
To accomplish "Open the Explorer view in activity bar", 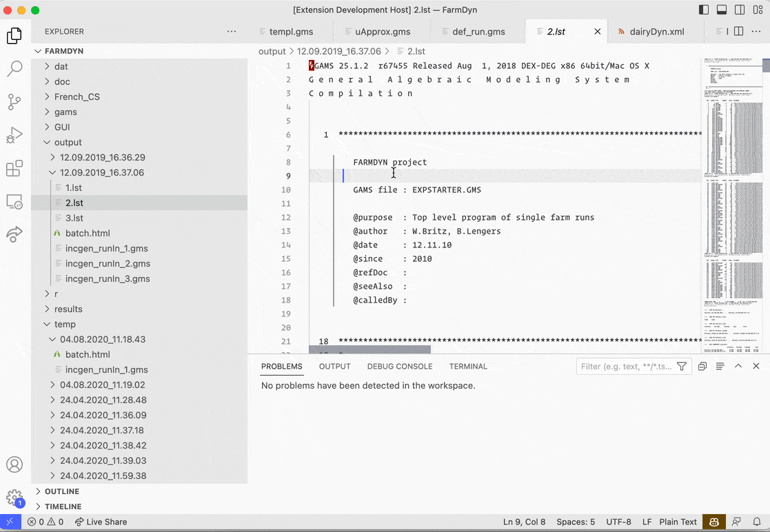I will (x=14, y=36).
